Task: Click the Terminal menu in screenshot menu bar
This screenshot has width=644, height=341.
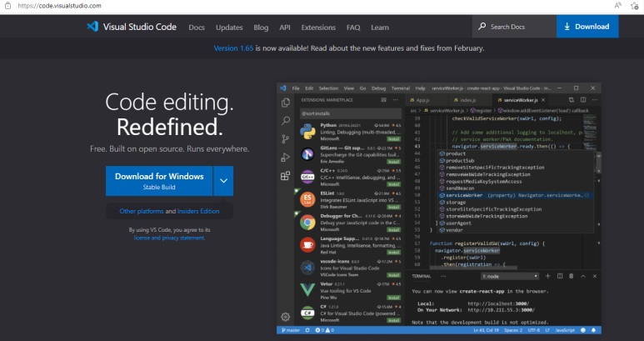Action: pyautogui.click(x=401, y=88)
